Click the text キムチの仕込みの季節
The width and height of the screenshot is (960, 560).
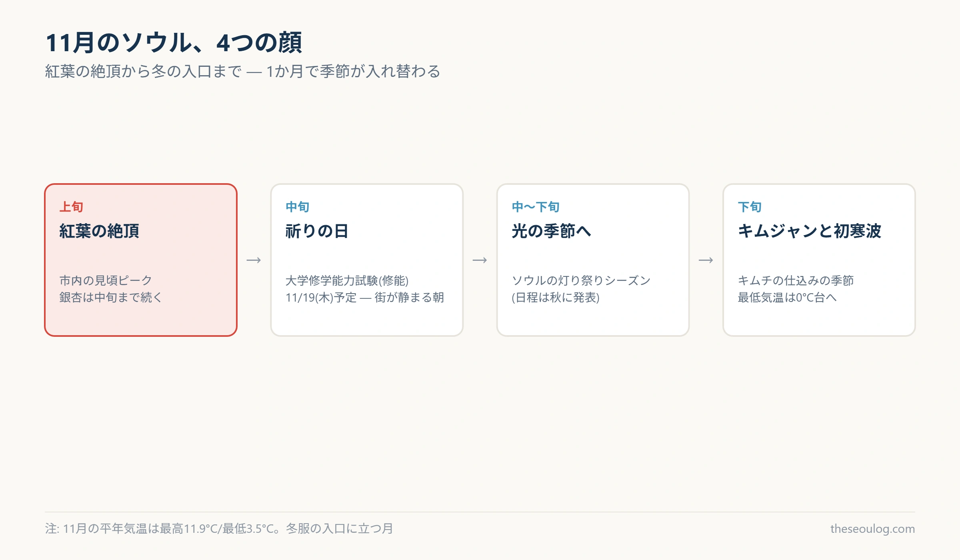[796, 280]
